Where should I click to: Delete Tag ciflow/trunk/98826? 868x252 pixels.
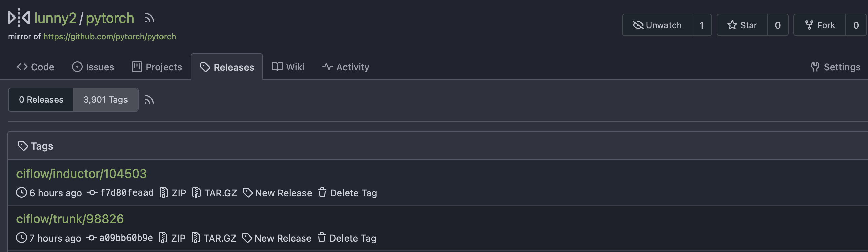click(x=347, y=238)
